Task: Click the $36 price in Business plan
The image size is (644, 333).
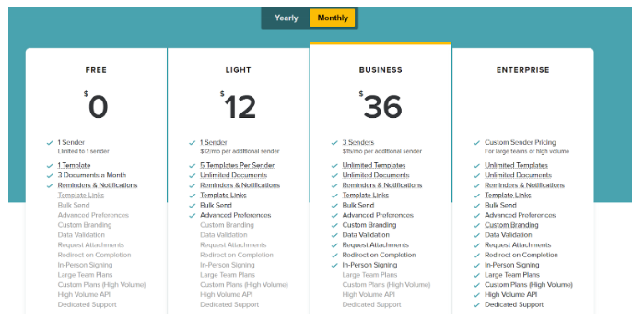Action: point(381,106)
